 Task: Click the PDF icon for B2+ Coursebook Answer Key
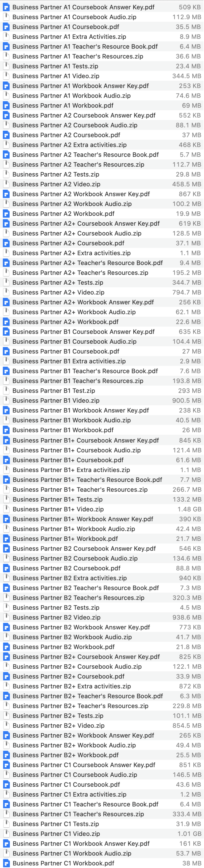click(x=6, y=657)
